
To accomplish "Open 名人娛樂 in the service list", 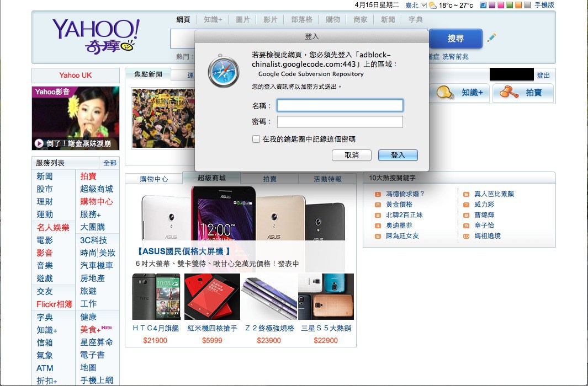I will 53,227.
